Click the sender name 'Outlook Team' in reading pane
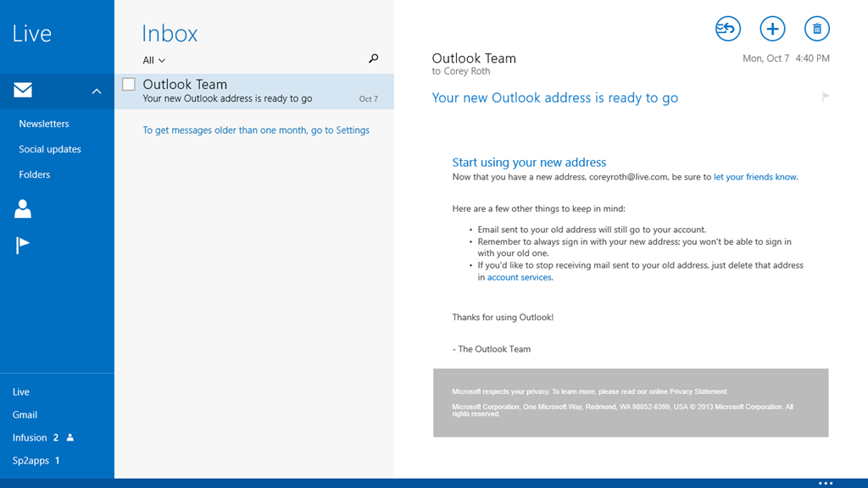Screen dimensions: 868x488 coord(474,58)
